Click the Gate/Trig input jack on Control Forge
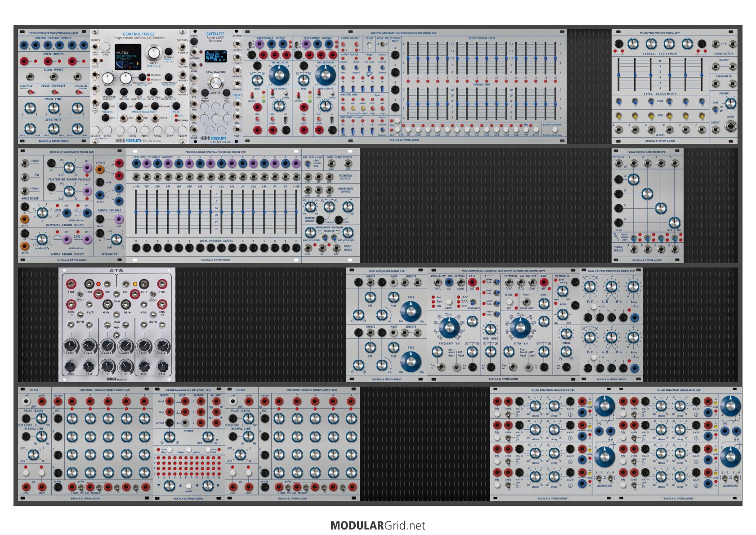The image size is (756, 535). click(96, 47)
